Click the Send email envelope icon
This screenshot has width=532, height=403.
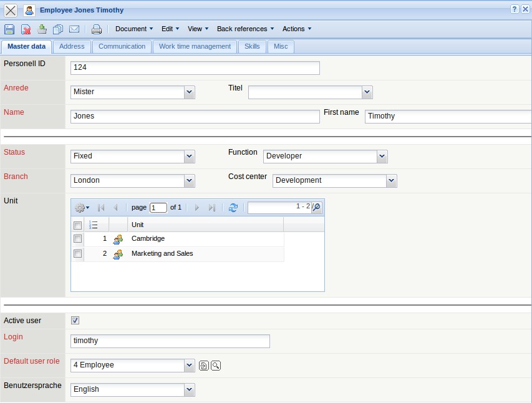74,29
